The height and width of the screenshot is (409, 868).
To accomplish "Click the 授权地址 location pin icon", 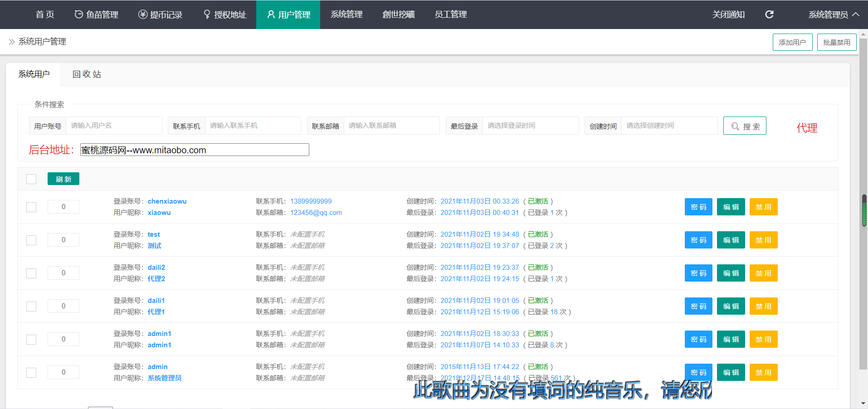I will tap(207, 15).
